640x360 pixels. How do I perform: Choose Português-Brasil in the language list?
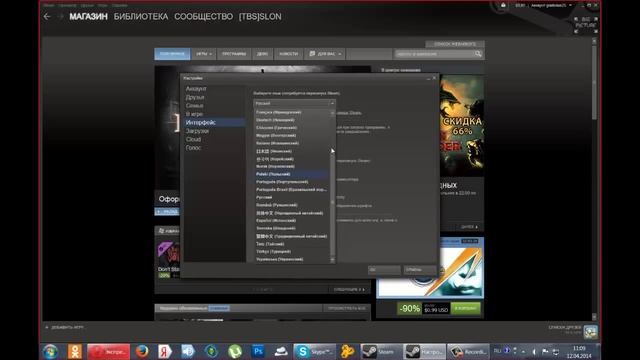[x=291, y=190]
